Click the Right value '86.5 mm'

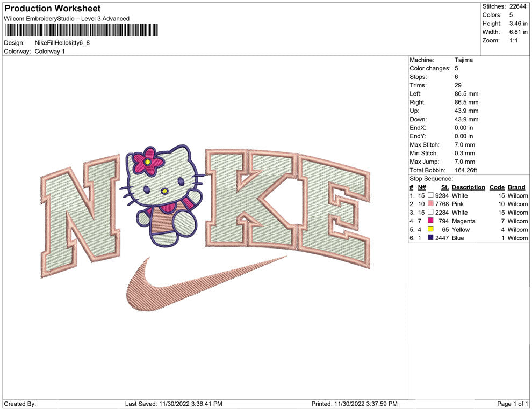click(x=466, y=102)
